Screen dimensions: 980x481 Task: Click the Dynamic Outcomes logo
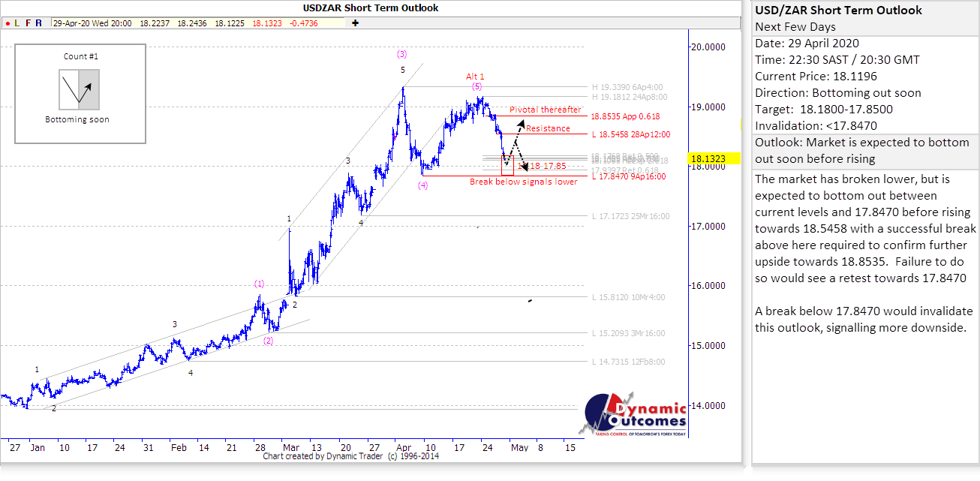(634, 415)
